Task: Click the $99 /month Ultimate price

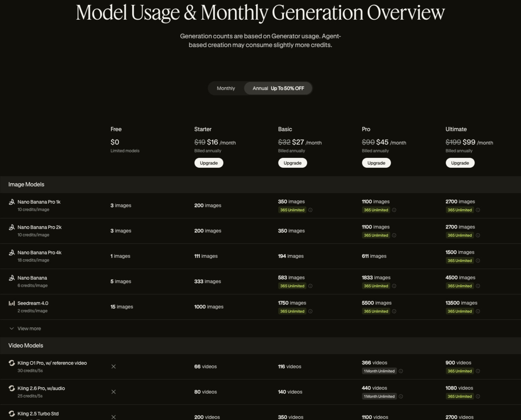Action: click(x=478, y=142)
